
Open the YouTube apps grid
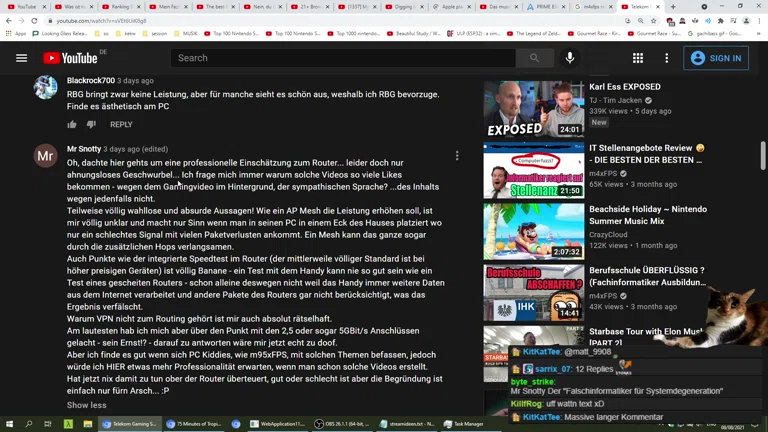tap(638, 58)
